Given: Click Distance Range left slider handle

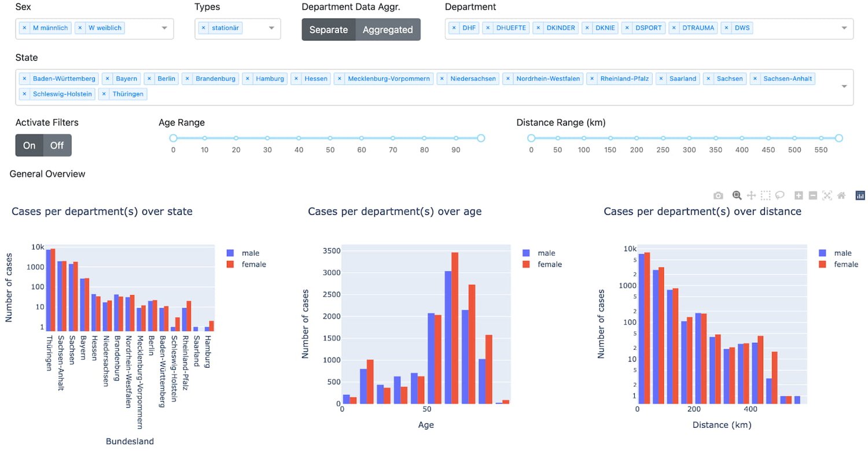Looking at the screenshot, I should (x=531, y=138).
